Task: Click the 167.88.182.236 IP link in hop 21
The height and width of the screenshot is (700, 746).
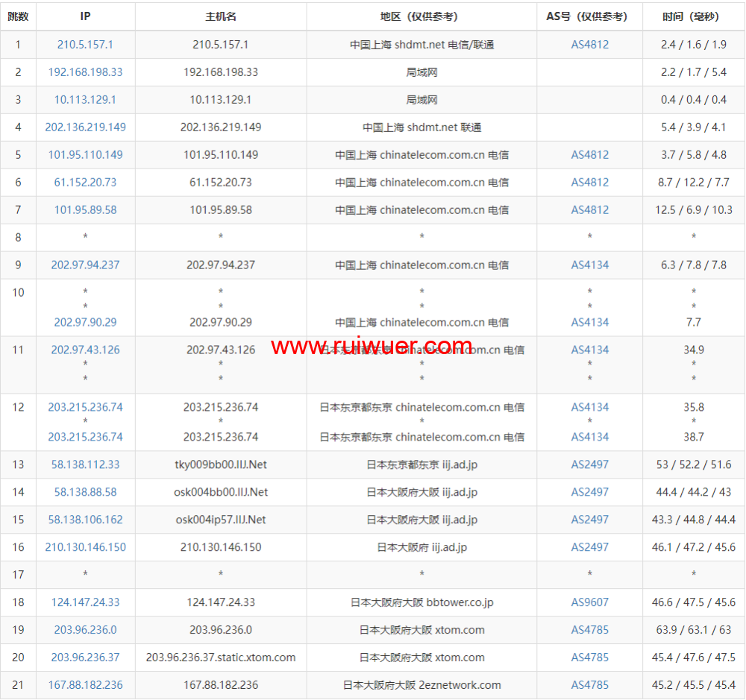Action: click(x=85, y=685)
